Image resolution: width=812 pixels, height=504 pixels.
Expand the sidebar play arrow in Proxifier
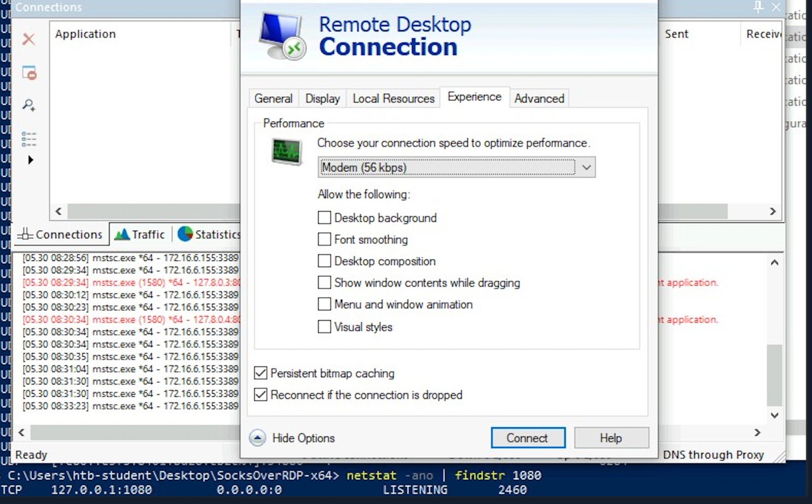point(31,160)
